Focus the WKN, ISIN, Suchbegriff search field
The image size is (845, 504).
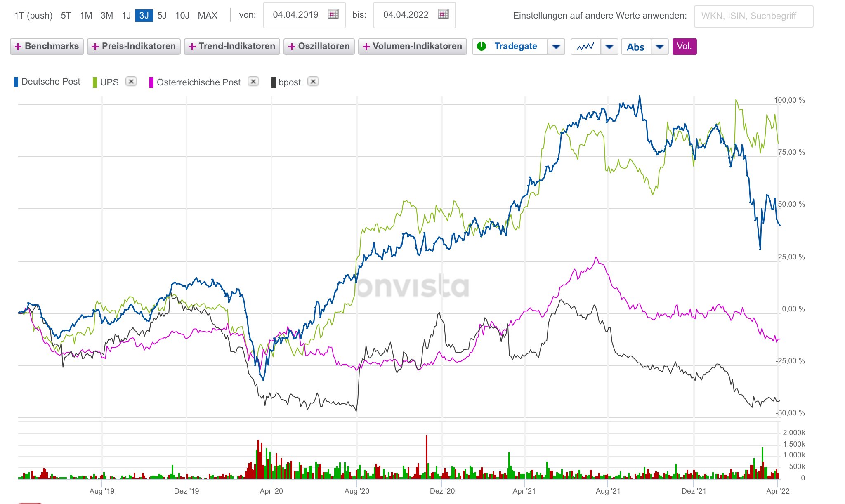pyautogui.click(x=753, y=16)
